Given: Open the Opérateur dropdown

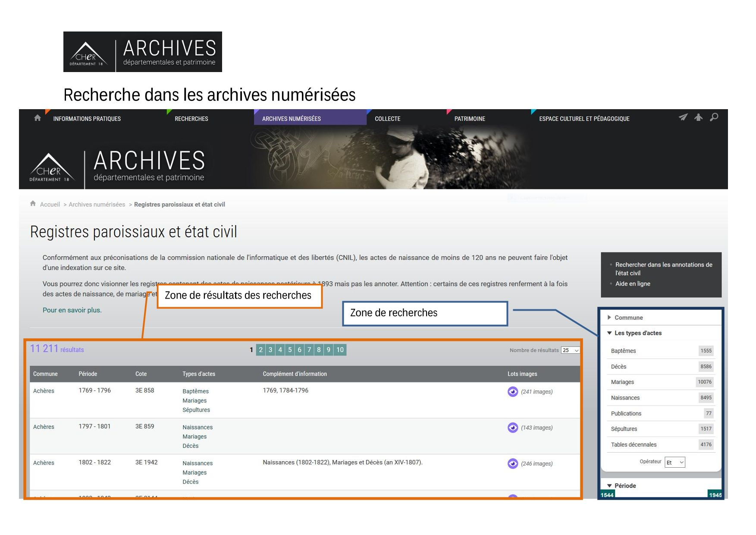Looking at the screenshot, I should tap(674, 463).
